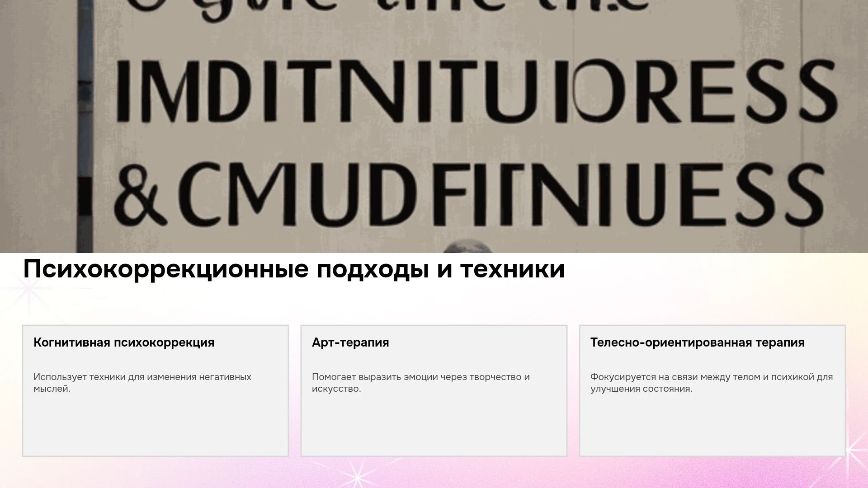Click the faint sparkle left of the heading

(29, 288)
